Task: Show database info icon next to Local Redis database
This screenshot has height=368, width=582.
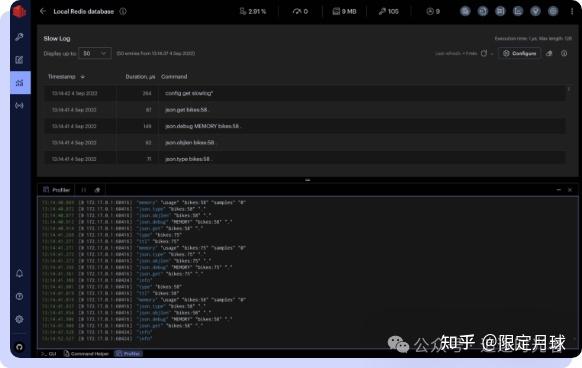Action: [123, 11]
